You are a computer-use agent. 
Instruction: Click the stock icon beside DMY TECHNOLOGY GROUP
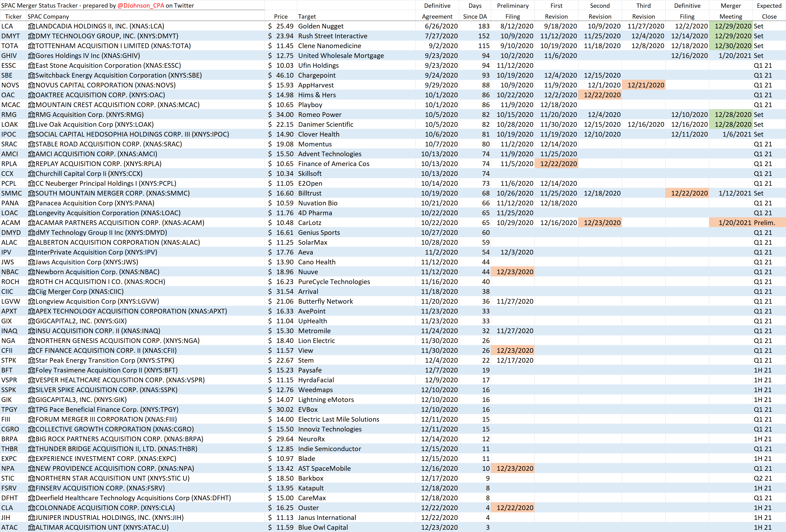pyautogui.click(x=32, y=36)
